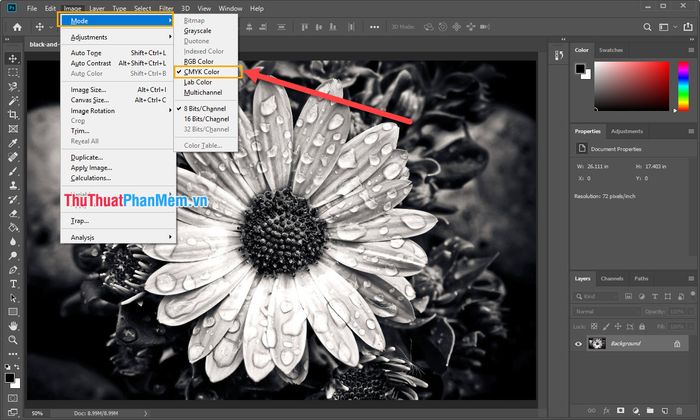700x420 pixels.
Task: Open workspace switcher dropdown
Action: [667, 27]
